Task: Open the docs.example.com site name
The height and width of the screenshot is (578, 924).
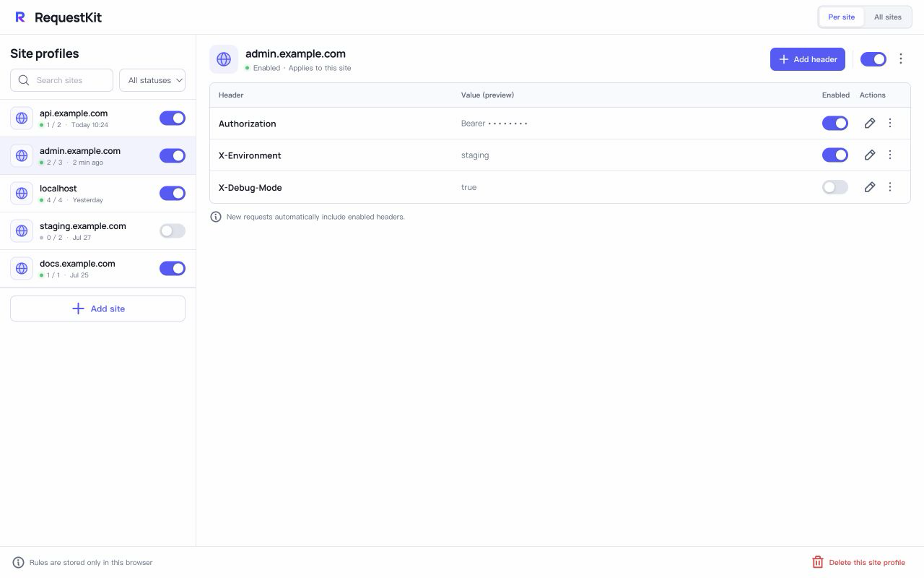Action: tap(77, 264)
